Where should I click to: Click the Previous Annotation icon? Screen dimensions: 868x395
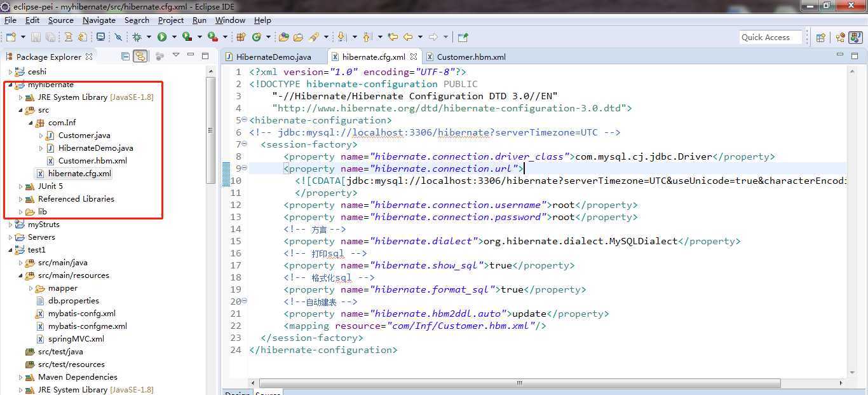[x=368, y=37]
